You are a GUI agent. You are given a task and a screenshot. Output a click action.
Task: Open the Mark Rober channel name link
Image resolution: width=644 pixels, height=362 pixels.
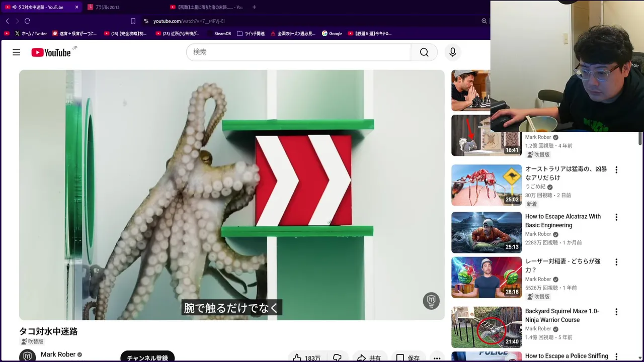(x=58, y=354)
